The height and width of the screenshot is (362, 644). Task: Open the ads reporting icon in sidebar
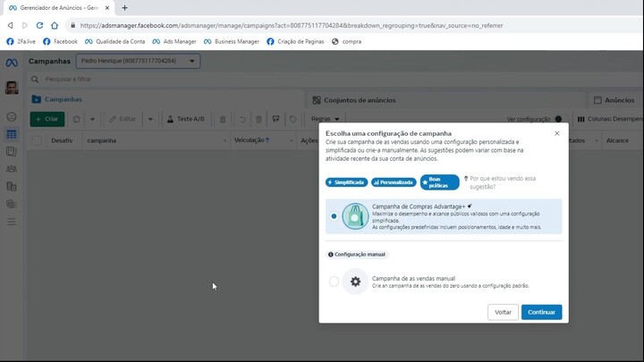coord(12,151)
